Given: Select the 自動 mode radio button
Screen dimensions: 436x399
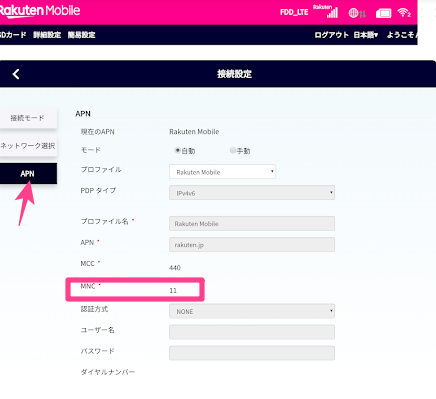Looking at the screenshot, I should pos(178,150).
